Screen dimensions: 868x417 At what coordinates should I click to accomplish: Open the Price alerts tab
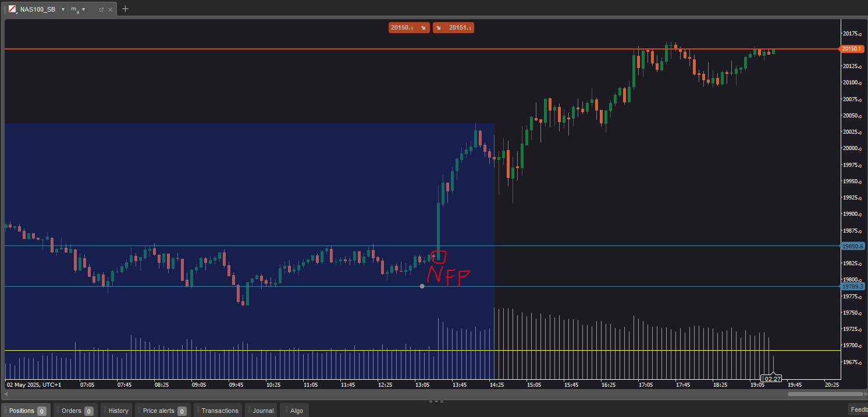163,411
